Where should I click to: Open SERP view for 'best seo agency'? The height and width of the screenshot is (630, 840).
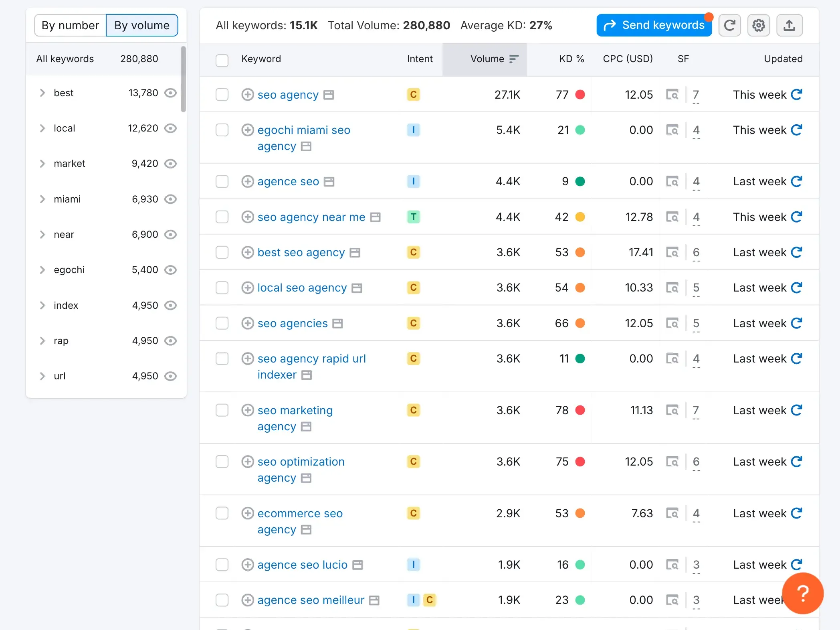tap(672, 252)
